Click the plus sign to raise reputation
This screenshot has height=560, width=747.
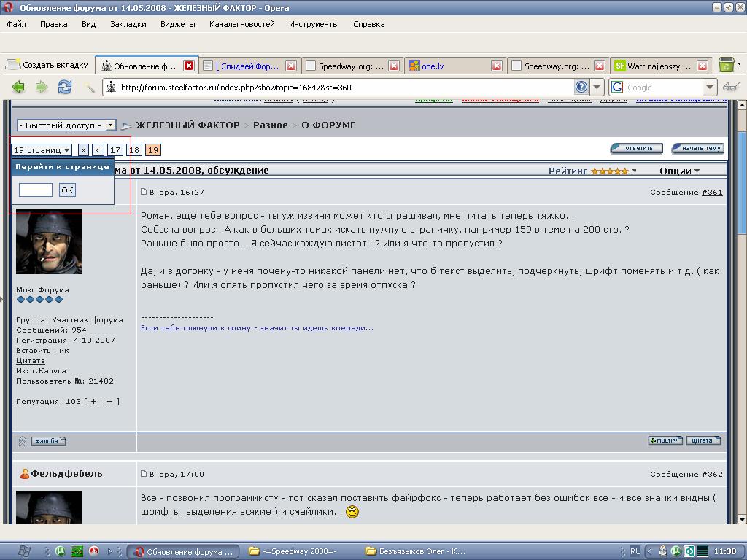pos(93,402)
